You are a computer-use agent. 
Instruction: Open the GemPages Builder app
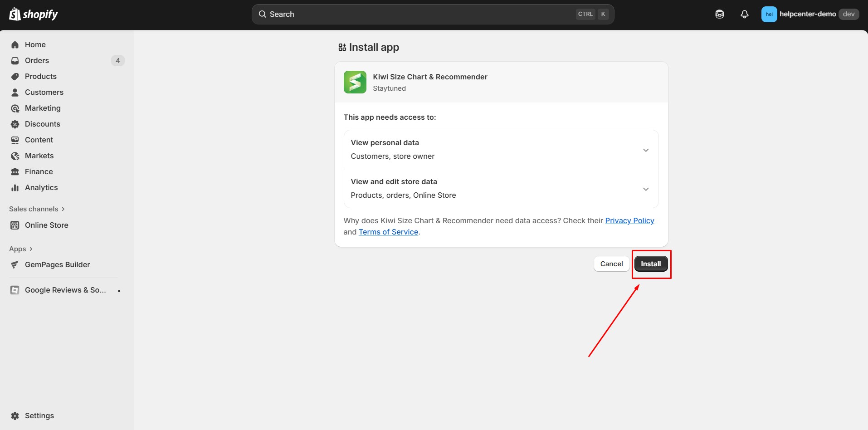pos(57,264)
